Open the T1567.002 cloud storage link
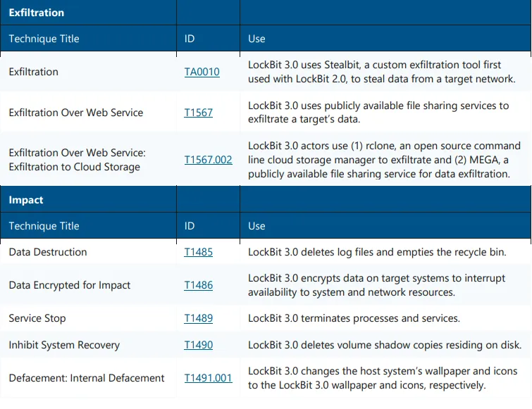 coord(208,160)
